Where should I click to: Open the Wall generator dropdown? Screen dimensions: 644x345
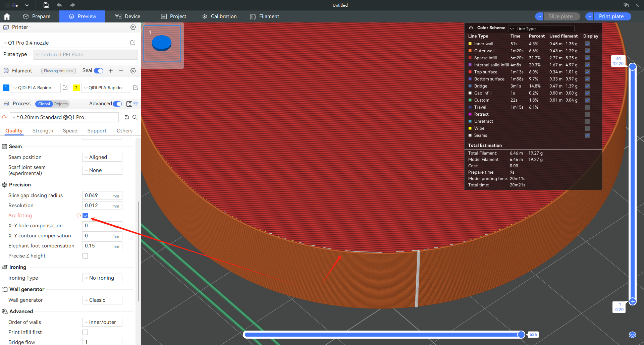coord(102,300)
